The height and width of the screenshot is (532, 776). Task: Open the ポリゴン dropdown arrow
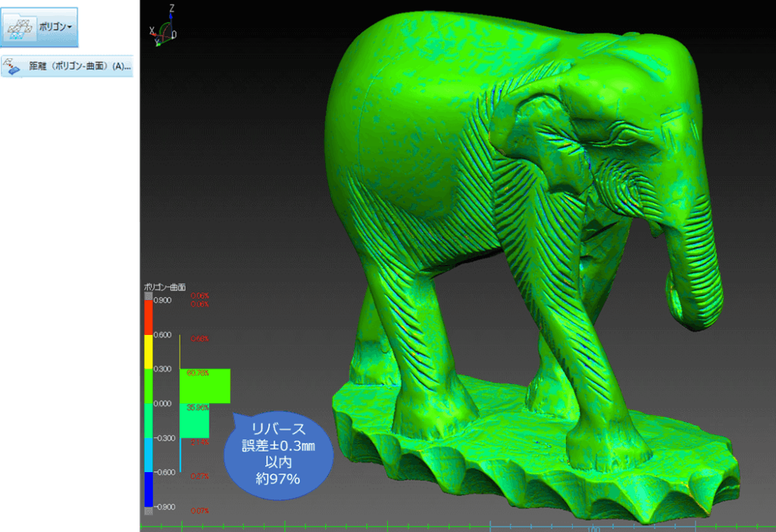point(70,27)
